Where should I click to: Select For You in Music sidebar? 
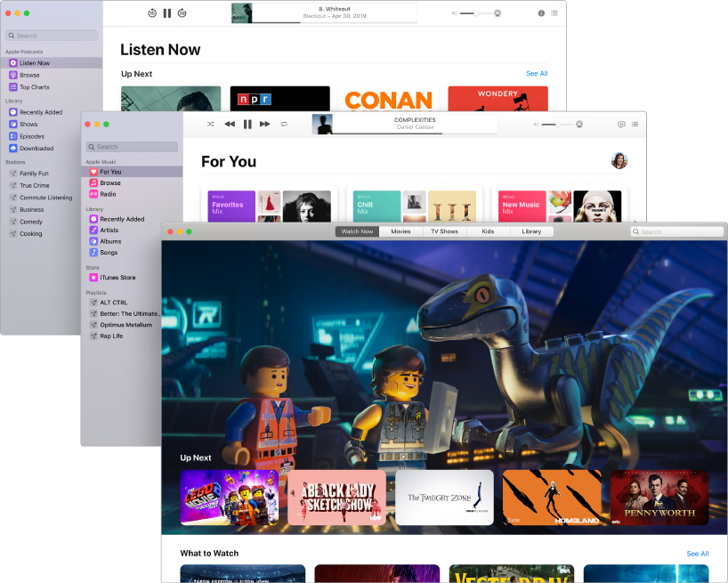tap(132, 172)
